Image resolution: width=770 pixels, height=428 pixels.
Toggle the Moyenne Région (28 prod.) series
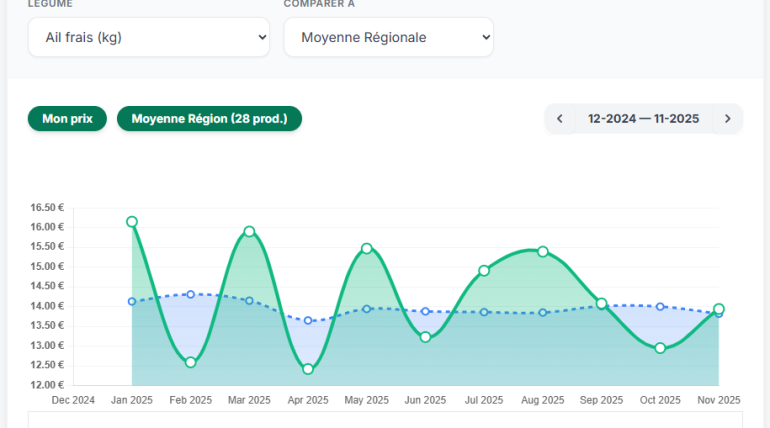(x=209, y=119)
